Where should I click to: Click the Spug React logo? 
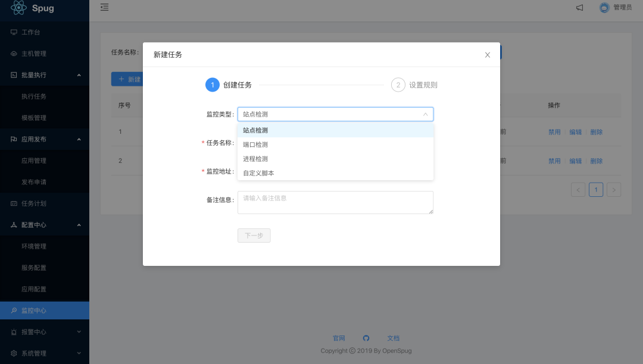click(18, 8)
